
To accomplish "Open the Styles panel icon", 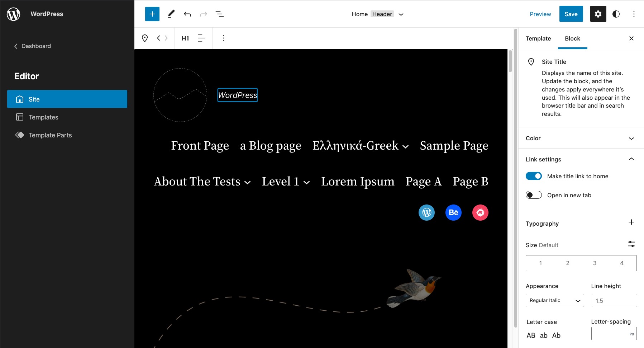I will point(617,14).
